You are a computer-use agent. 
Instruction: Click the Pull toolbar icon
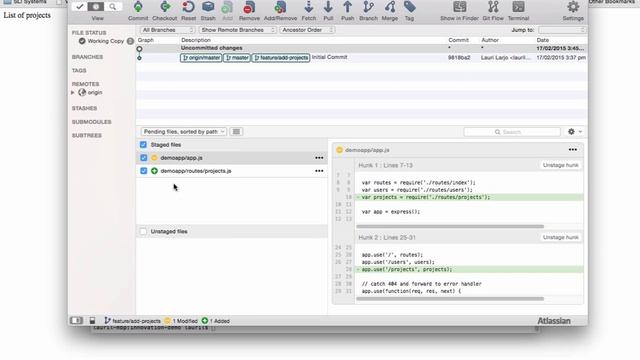pyautogui.click(x=328, y=7)
